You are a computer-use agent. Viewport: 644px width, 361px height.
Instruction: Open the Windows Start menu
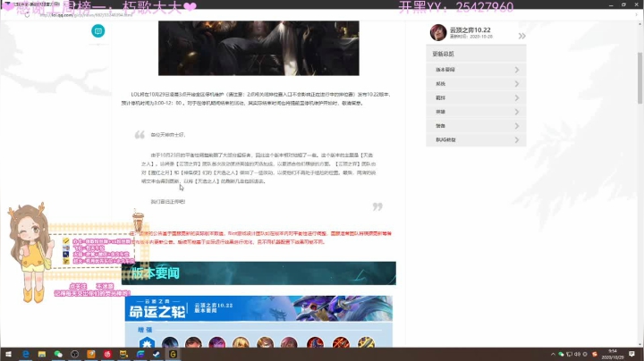[x=8, y=354]
